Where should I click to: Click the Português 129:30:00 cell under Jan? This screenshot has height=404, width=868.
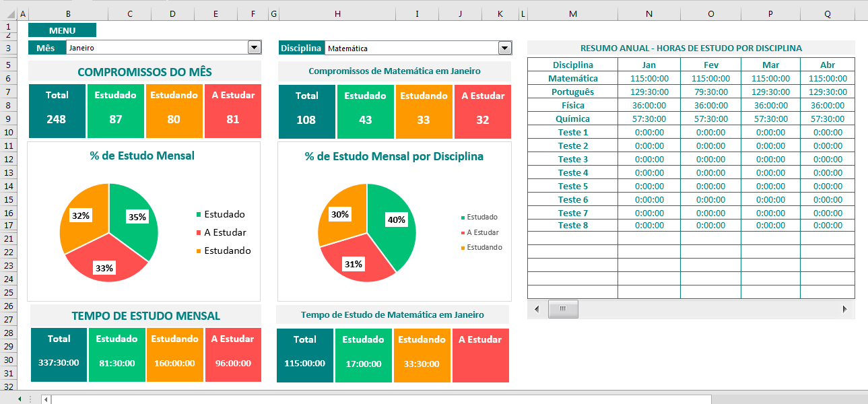pos(648,92)
